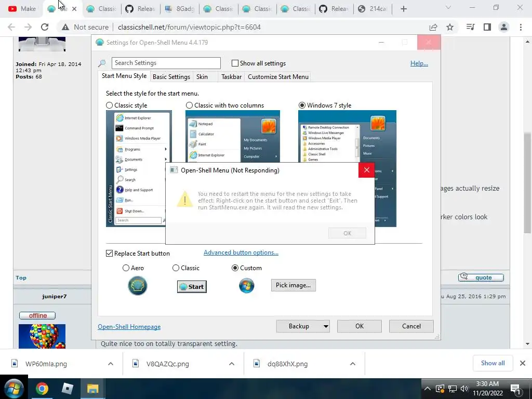Click the network icon in system tray
532x399 pixels.
(x=453, y=389)
